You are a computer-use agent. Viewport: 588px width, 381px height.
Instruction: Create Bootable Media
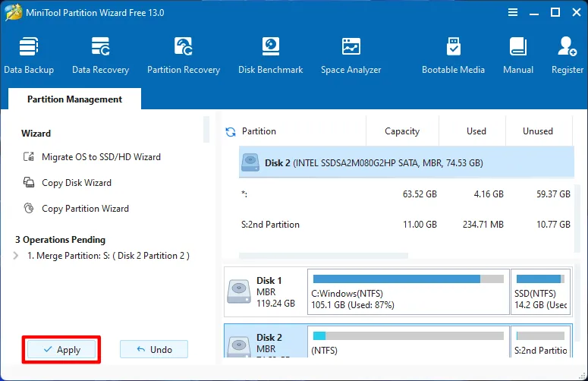453,55
